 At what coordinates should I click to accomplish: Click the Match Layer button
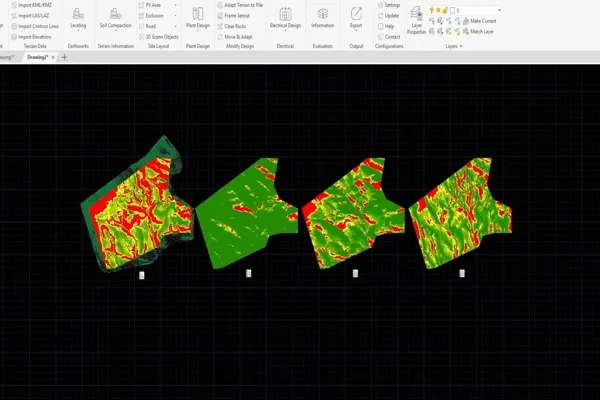[478, 32]
